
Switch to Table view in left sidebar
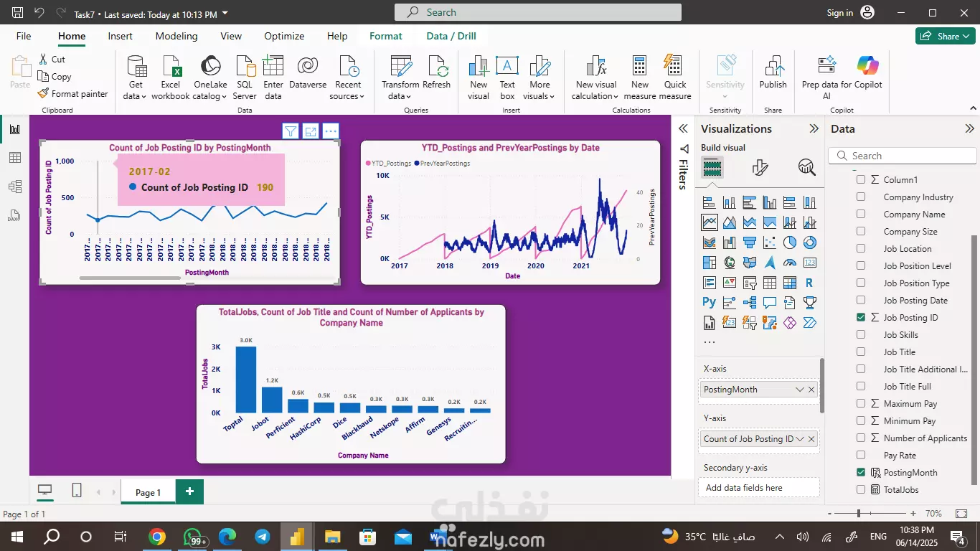(14, 158)
